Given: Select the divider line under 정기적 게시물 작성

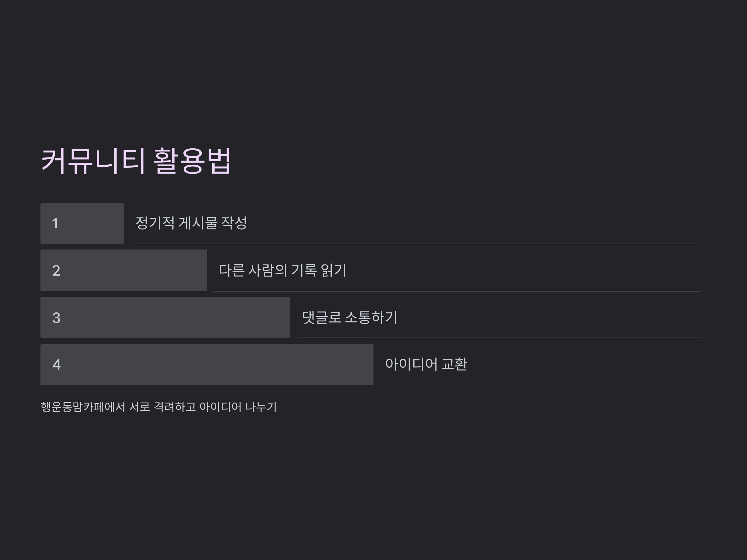Looking at the screenshot, I should tap(415, 244).
